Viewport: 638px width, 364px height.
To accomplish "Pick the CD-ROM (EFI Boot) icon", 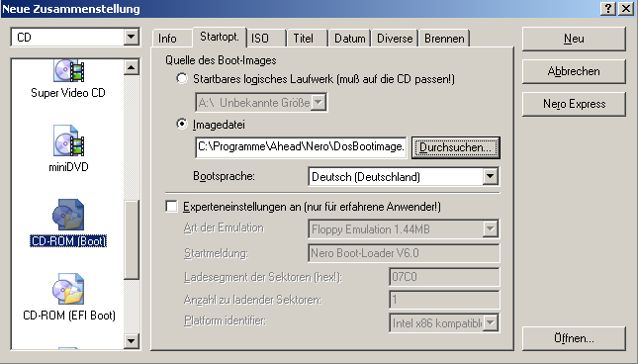I will pos(68,289).
